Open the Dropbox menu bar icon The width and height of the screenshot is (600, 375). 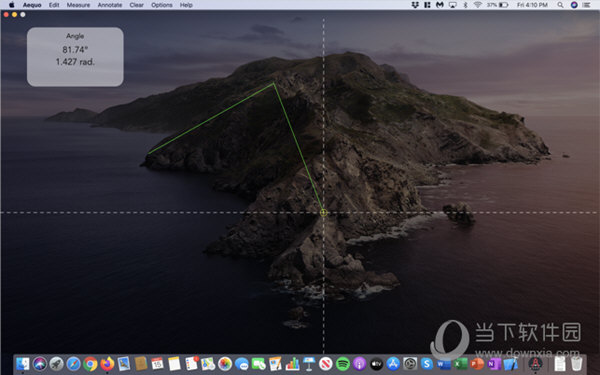tap(415, 5)
